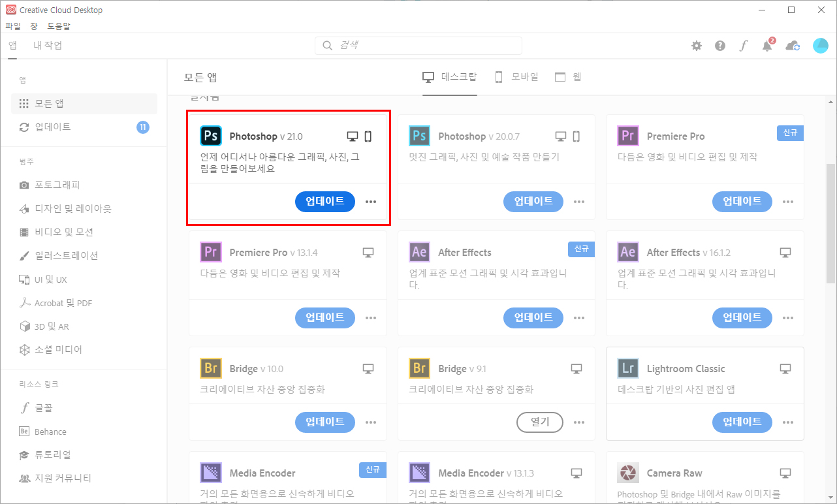Select the 데스크탑 tab
837x504 pixels.
[x=450, y=76]
